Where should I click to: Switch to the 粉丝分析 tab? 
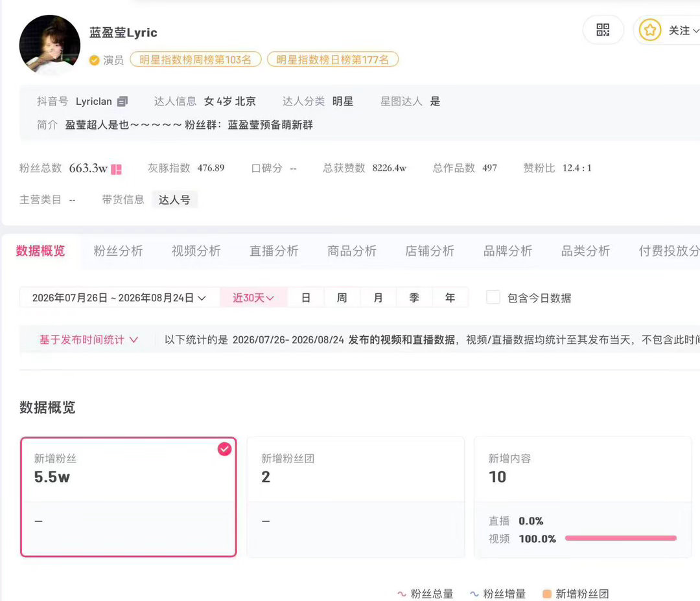tap(119, 251)
